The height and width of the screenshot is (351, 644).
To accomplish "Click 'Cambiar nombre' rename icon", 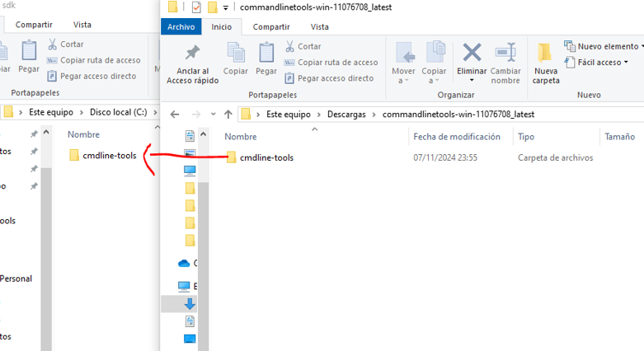I will pos(505,54).
